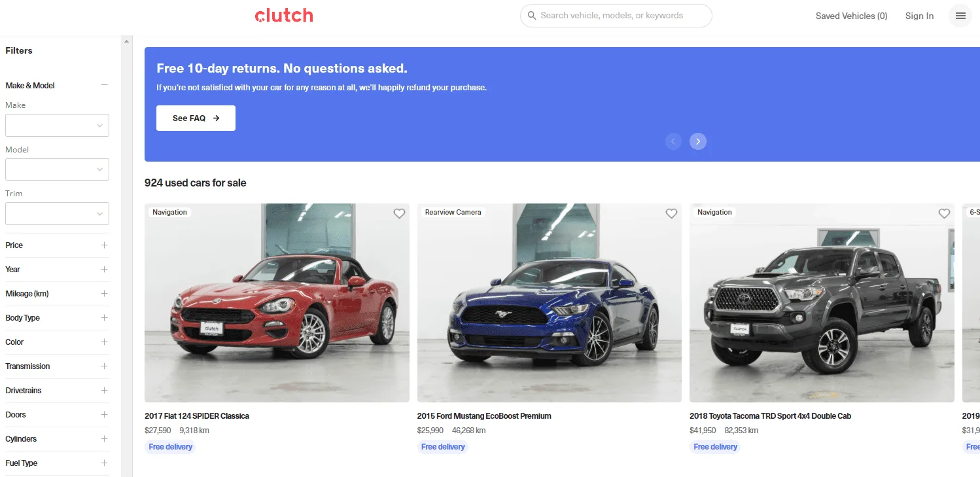The image size is (980, 477).
Task: Expand Transmission filter plus icon
Action: coord(104,366)
